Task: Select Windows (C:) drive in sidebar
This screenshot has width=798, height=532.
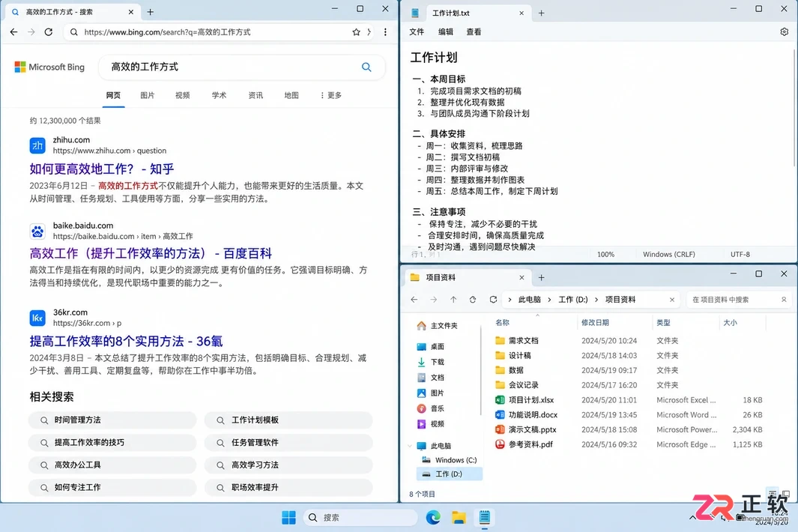Action: click(450, 460)
